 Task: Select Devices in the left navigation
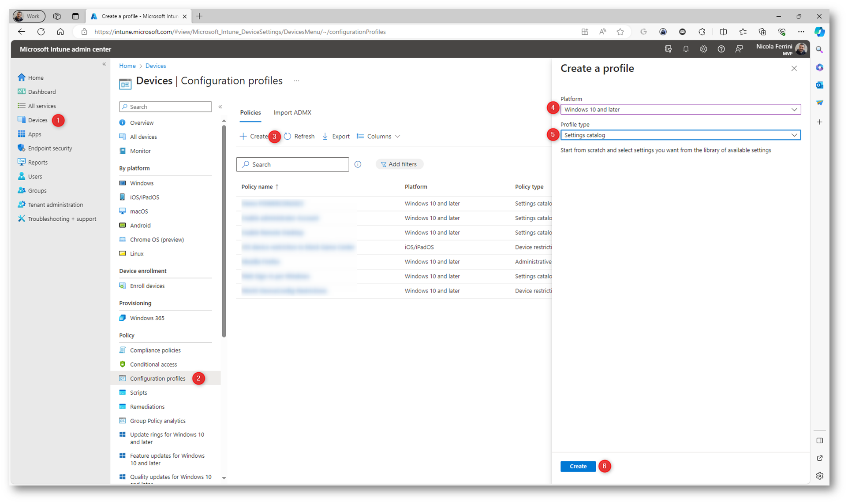(33, 120)
